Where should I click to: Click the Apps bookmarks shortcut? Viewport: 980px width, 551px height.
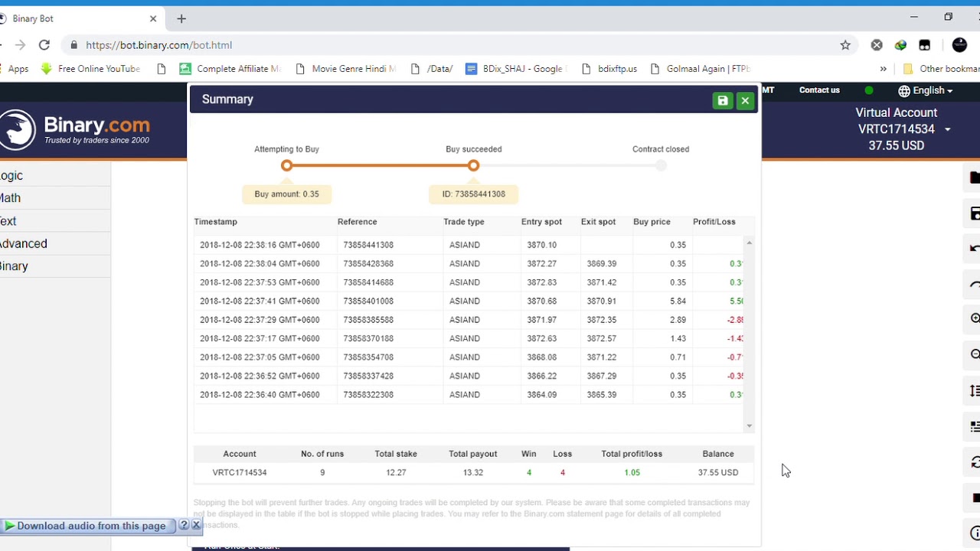[15, 69]
